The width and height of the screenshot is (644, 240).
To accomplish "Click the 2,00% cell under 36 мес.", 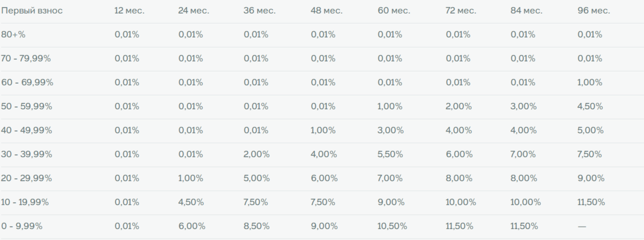I will pyautogui.click(x=256, y=154).
